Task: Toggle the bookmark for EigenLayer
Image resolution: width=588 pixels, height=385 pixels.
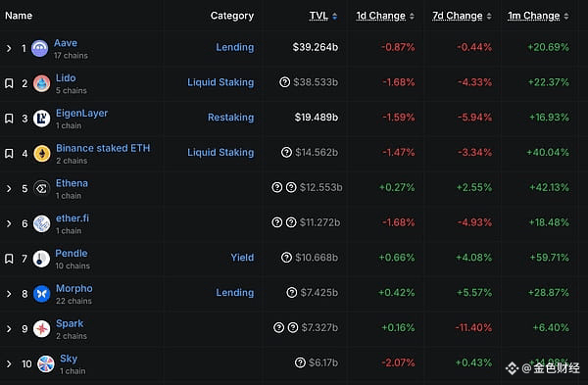Action: pyautogui.click(x=9, y=119)
